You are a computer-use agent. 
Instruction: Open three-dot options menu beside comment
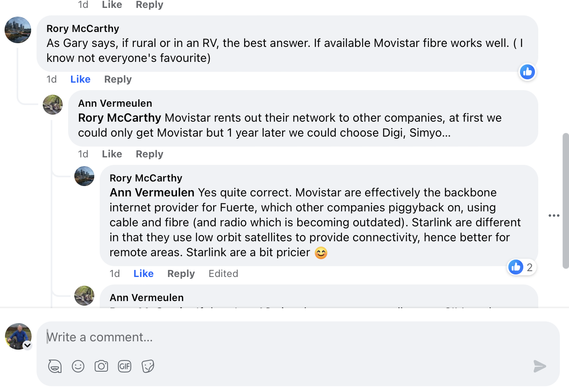pyautogui.click(x=554, y=216)
